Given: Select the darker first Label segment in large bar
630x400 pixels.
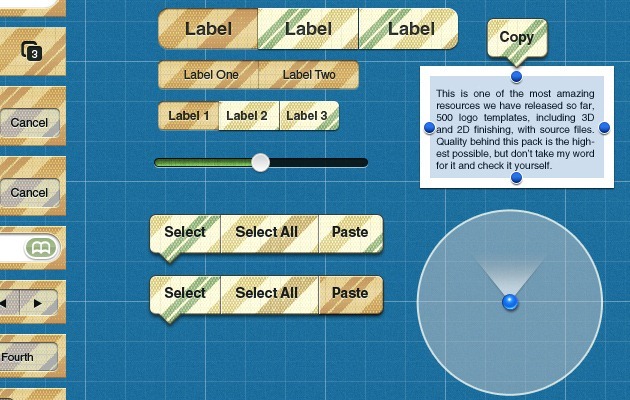Looking at the screenshot, I should [208, 29].
